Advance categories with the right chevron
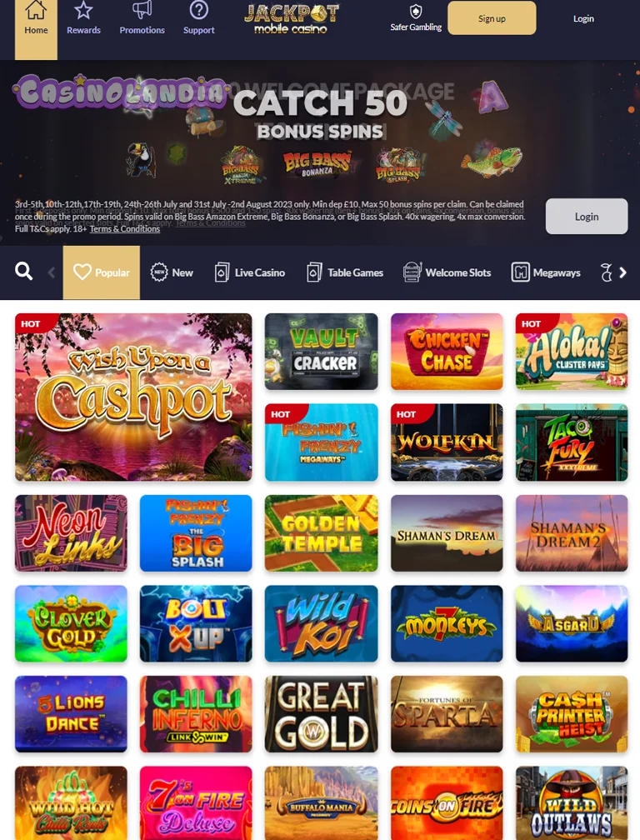This screenshot has height=840, width=640. [622, 272]
